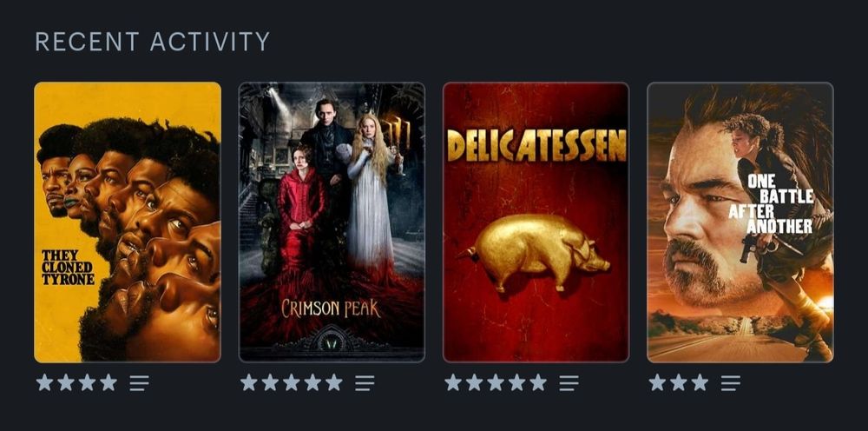Select the first star beneath Crimson Peak
This screenshot has height=431, width=868.
[249, 382]
